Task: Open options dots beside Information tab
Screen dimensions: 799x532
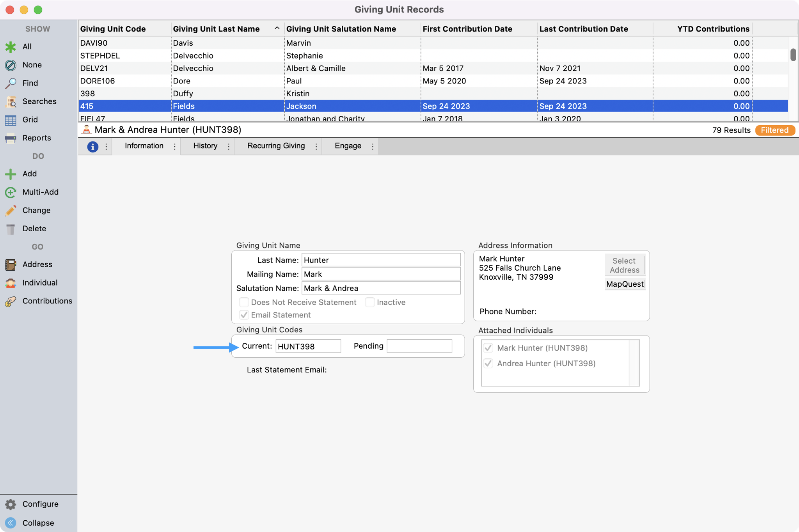Action: pos(175,146)
